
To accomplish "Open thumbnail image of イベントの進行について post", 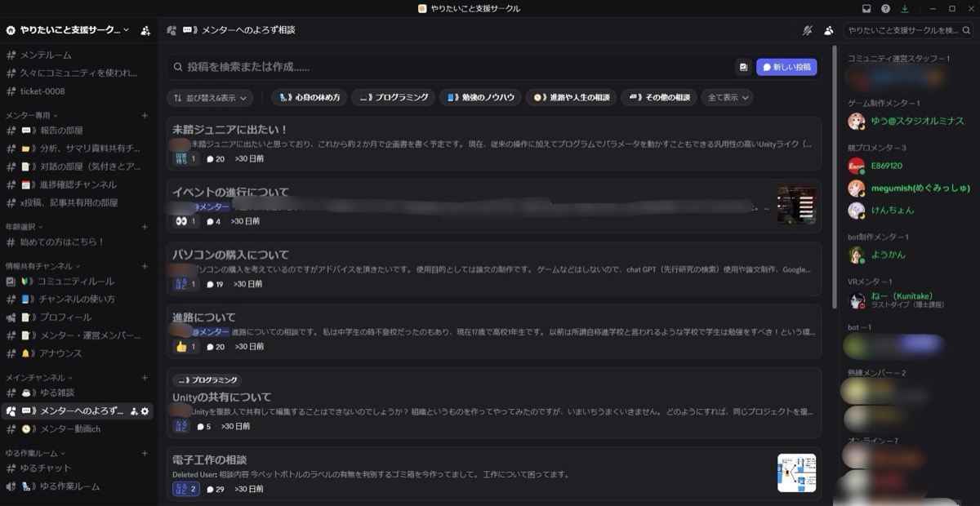I will [x=796, y=205].
